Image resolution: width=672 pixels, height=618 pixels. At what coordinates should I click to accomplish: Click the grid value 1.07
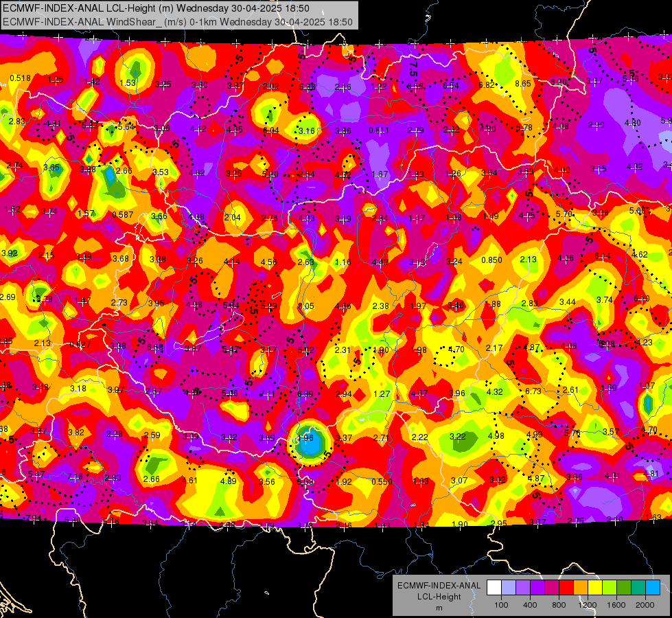[647, 385]
